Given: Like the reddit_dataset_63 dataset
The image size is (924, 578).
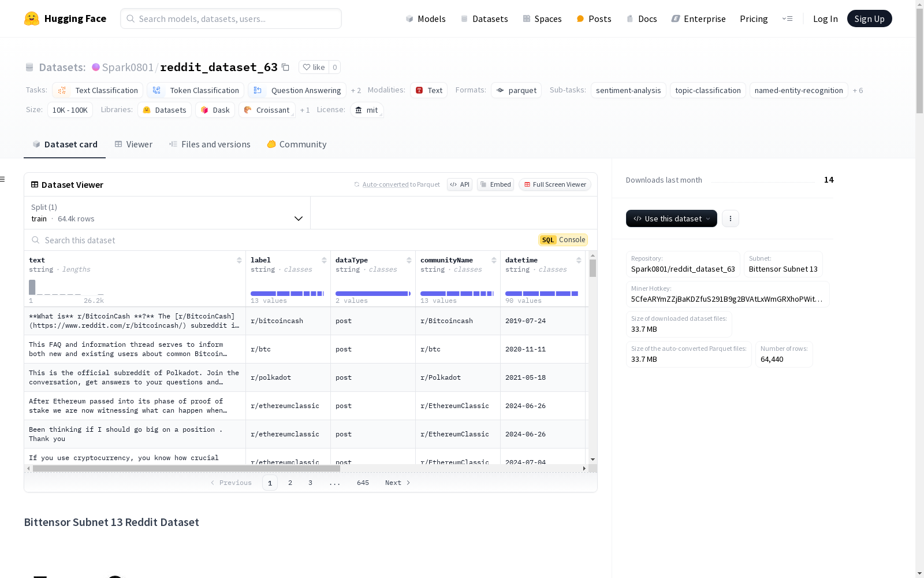Looking at the screenshot, I should pos(314,67).
